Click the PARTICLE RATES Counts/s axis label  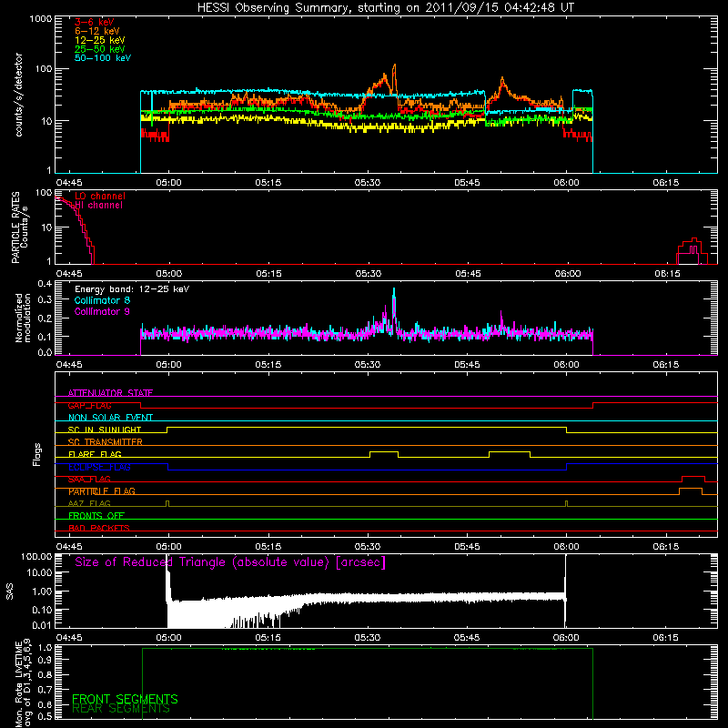click(x=20, y=227)
